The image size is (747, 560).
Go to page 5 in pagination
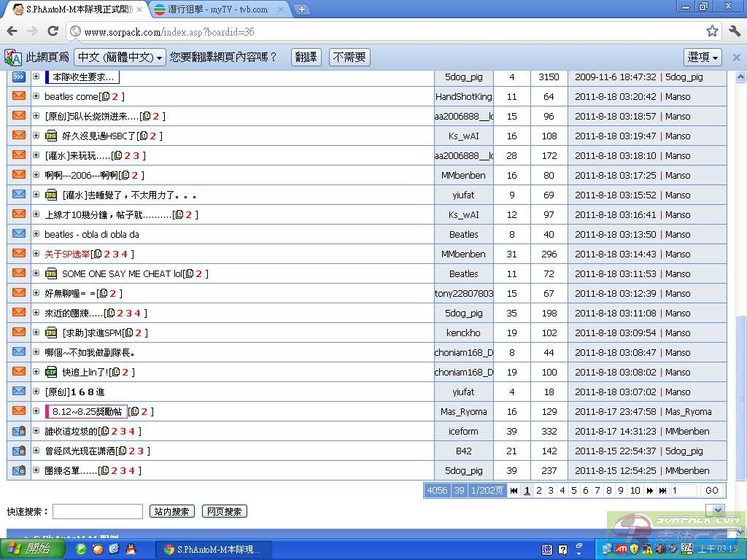573,491
